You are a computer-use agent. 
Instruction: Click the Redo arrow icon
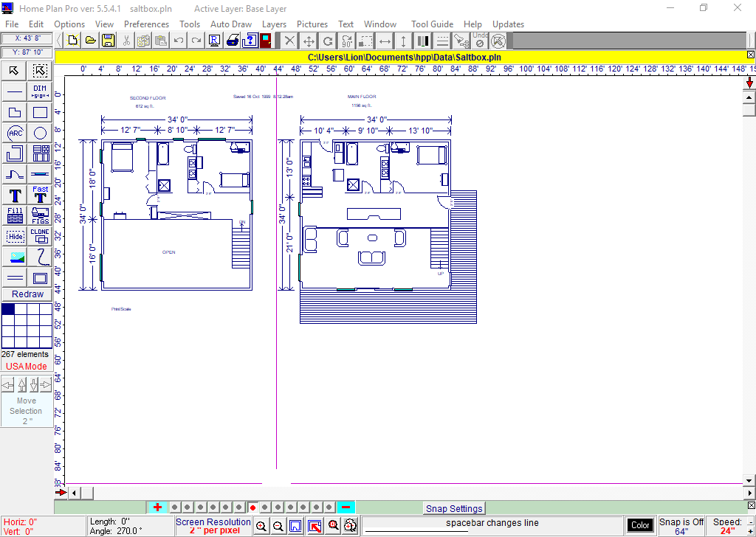coord(196,41)
